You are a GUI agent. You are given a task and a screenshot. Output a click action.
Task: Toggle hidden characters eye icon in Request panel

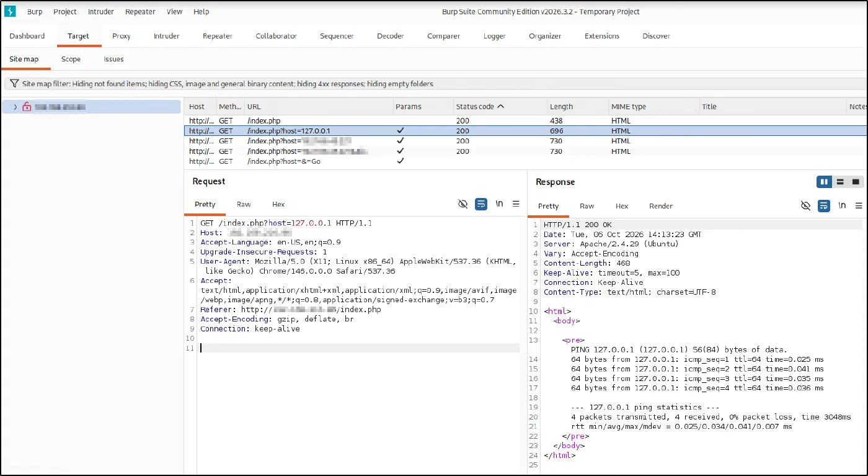(x=463, y=204)
